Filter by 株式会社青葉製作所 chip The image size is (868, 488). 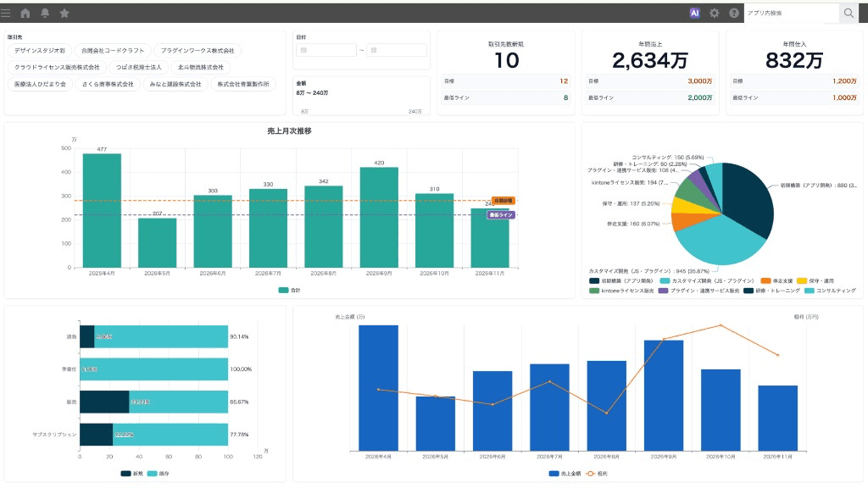[x=243, y=84]
